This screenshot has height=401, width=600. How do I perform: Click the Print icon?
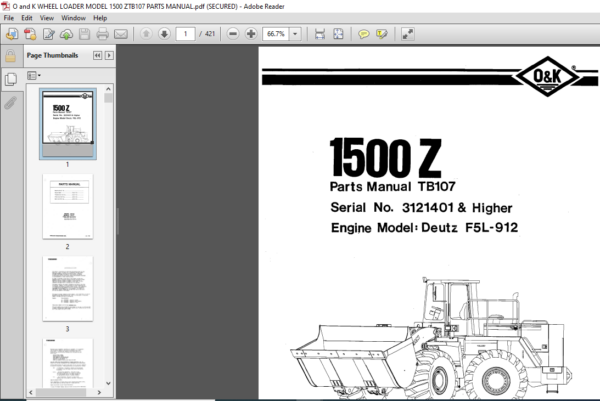click(102, 34)
